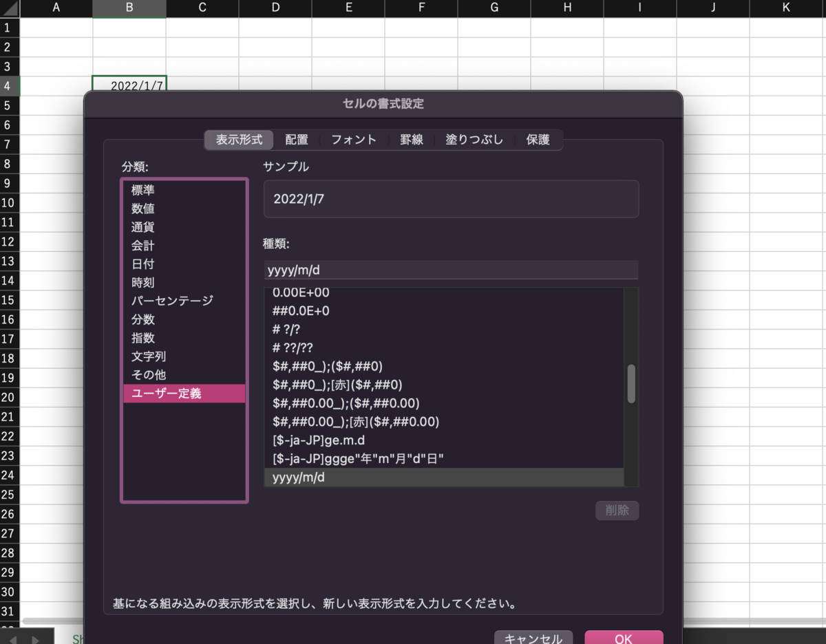
Task: Select format 0.00E+00 in list
Action: click(444, 293)
